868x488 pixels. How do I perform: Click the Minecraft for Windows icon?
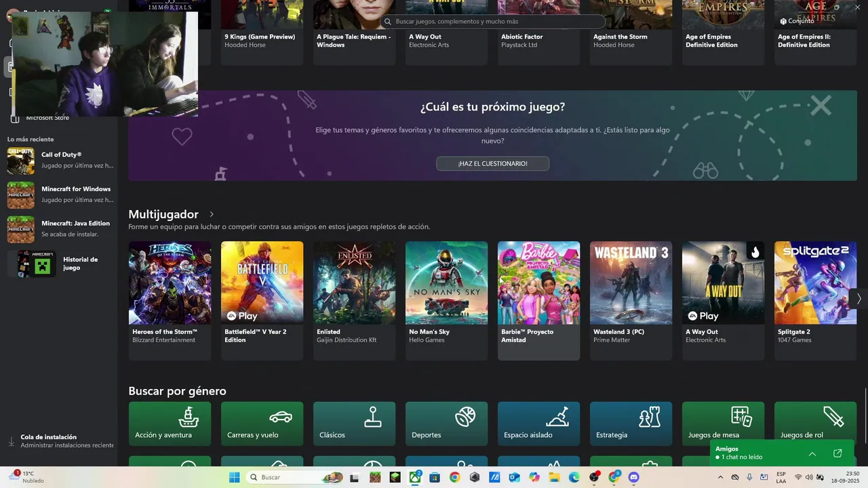point(21,195)
